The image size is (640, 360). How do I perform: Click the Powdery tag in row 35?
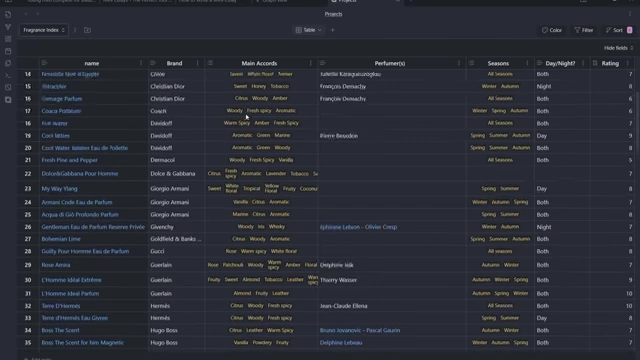(262, 342)
